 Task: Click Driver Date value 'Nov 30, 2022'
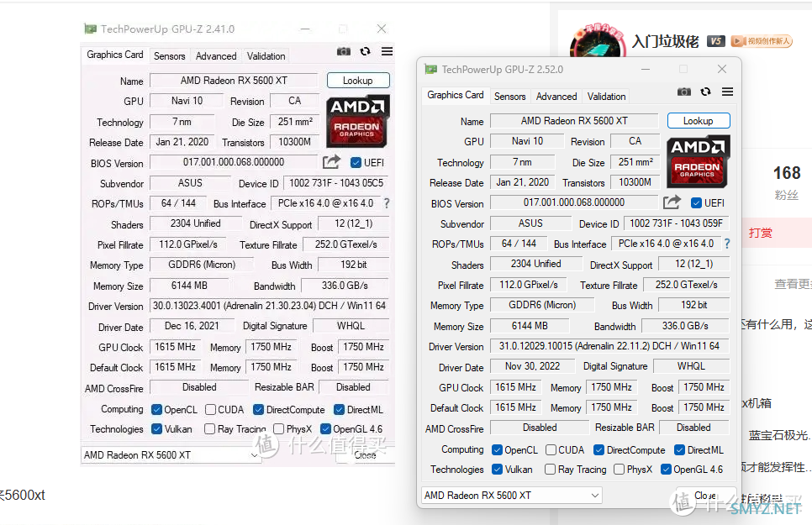(x=532, y=366)
